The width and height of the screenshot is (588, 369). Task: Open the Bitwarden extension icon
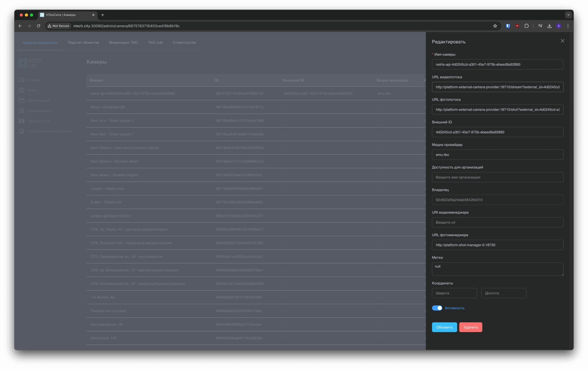click(x=508, y=26)
